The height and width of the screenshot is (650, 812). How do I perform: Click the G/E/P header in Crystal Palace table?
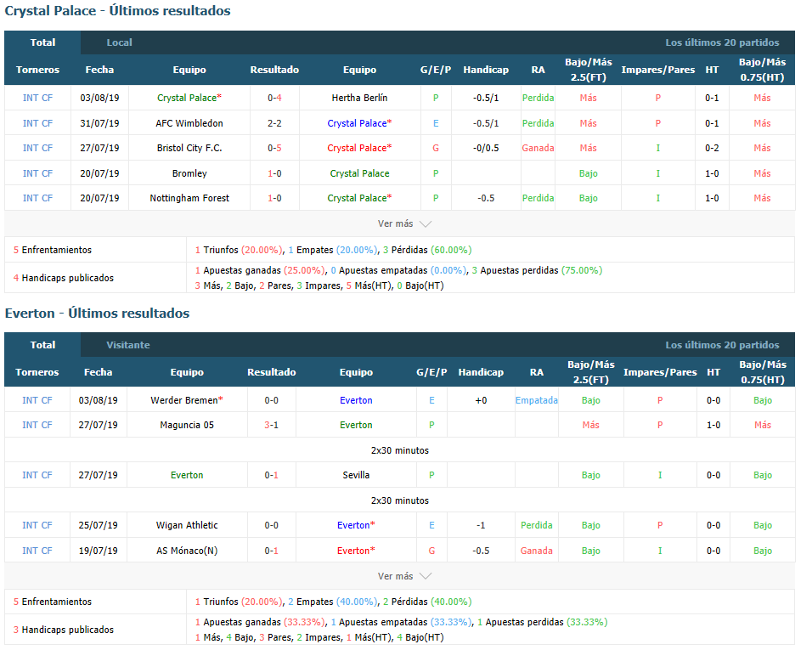click(436, 70)
